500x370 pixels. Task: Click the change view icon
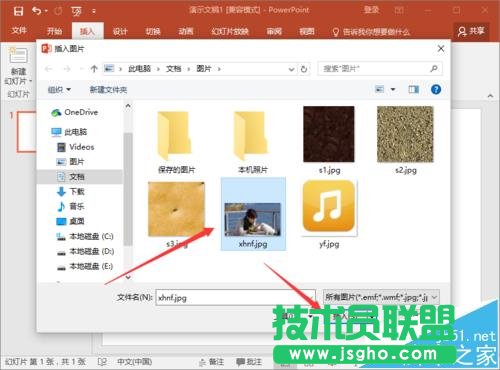point(380,89)
